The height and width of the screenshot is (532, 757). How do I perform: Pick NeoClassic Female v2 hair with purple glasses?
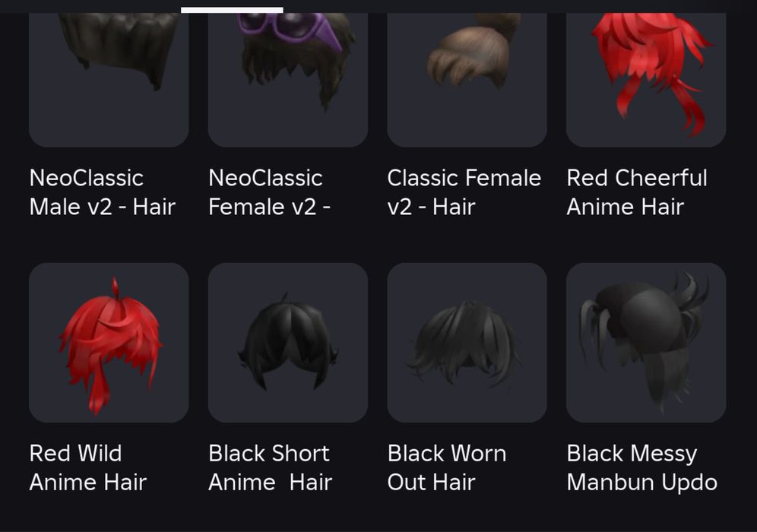[x=288, y=80]
